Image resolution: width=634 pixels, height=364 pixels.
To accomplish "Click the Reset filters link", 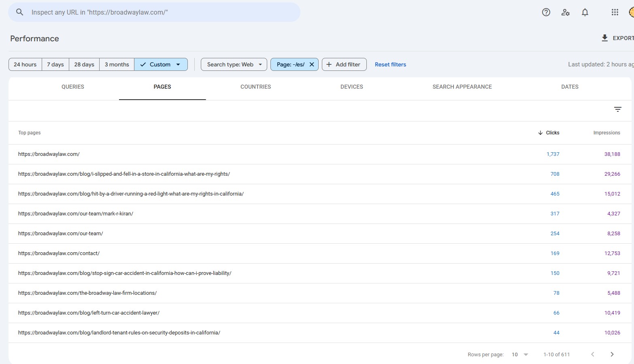I will tap(390, 64).
